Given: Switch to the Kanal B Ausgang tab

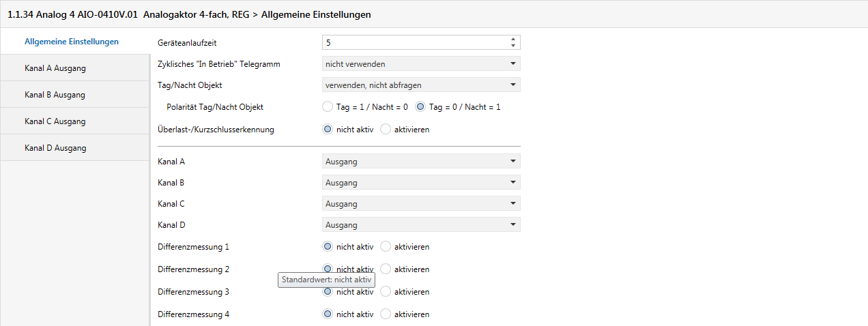Looking at the screenshot, I should coord(55,95).
